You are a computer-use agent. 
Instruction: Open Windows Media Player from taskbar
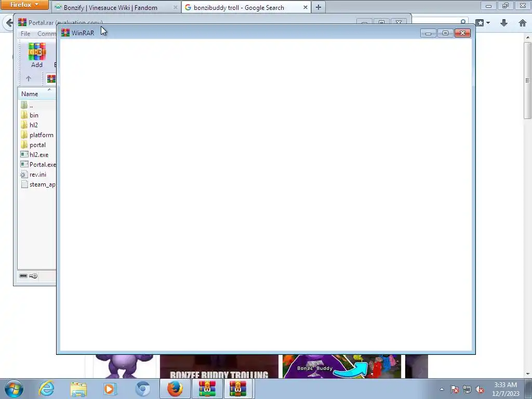point(110,389)
